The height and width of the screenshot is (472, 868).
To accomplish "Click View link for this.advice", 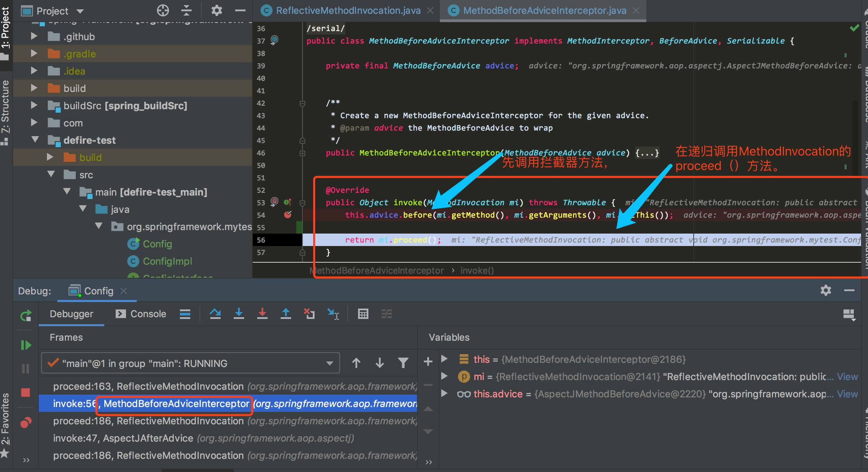I will point(847,394).
